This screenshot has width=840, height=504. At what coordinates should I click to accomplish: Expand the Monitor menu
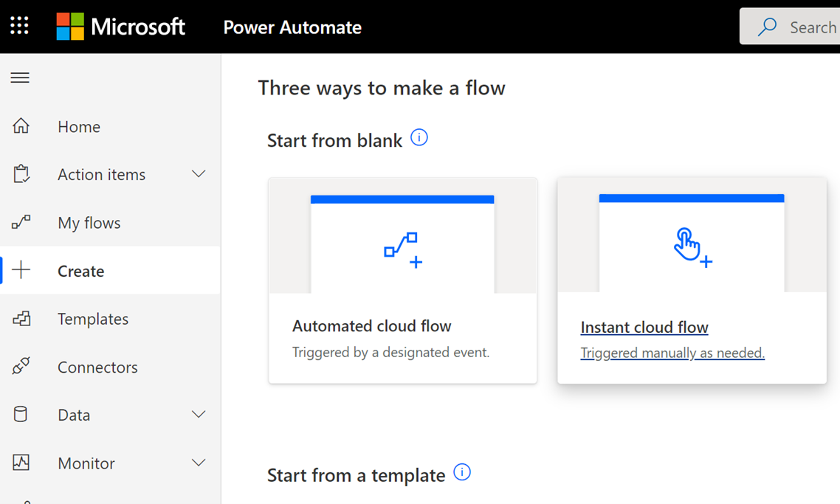(198, 463)
